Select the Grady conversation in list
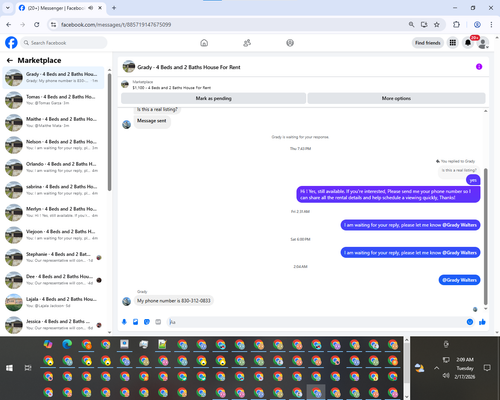This screenshot has width=500, height=400. [53, 77]
